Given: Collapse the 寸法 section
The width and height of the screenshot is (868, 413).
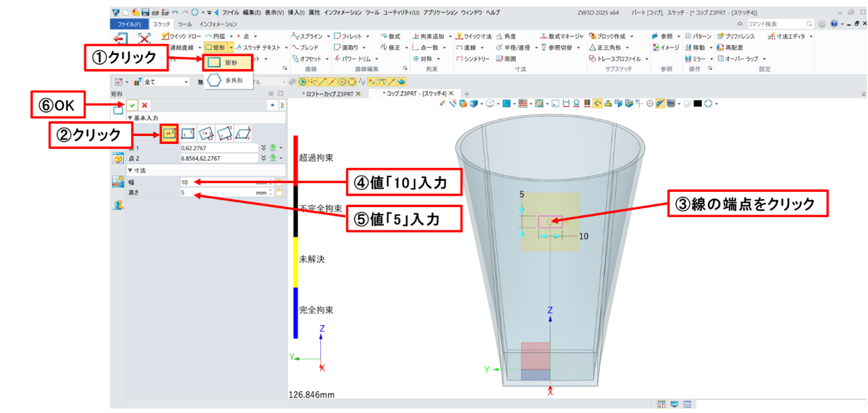Looking at the screenshot, I should (x=130, y=170).
